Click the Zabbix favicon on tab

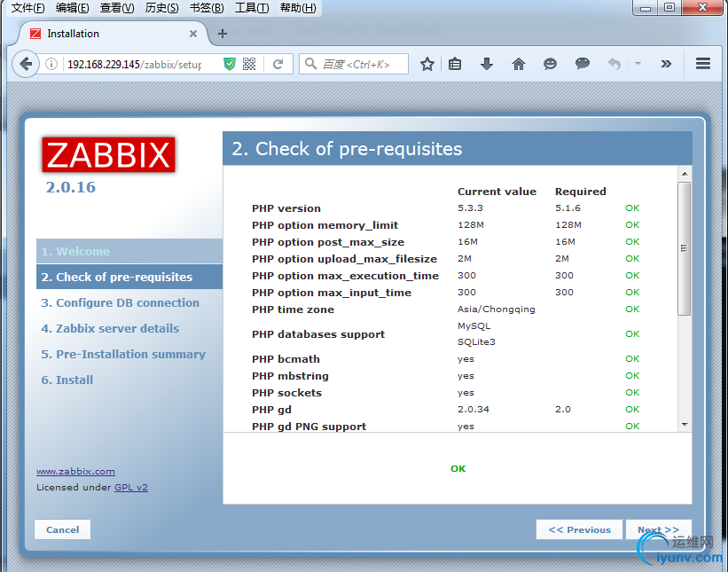point(35,34)
